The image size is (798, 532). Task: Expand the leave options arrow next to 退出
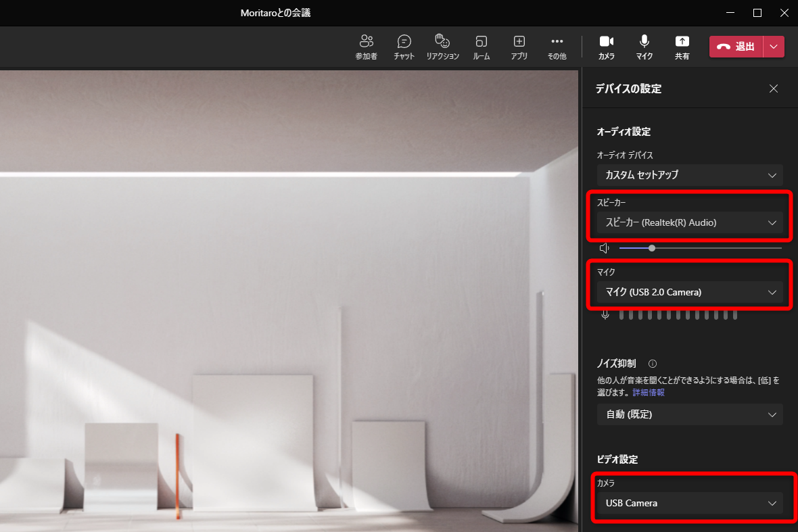click(774, 47)
